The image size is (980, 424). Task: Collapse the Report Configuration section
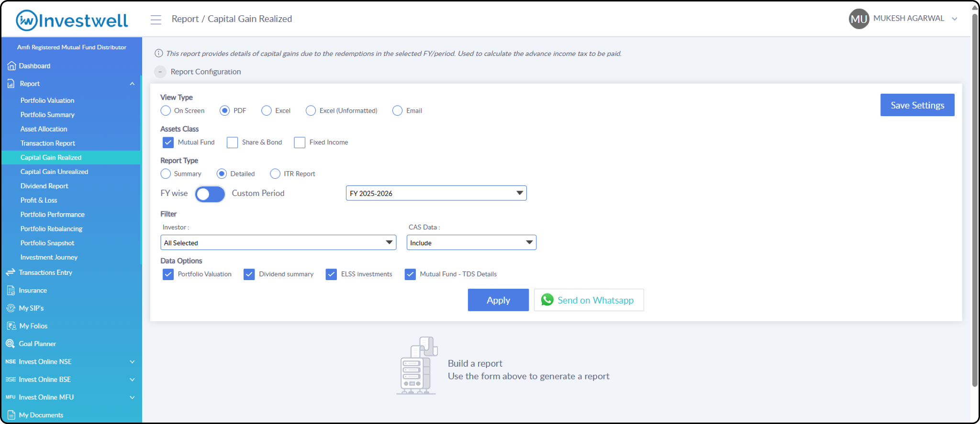(x=160, y=72)
